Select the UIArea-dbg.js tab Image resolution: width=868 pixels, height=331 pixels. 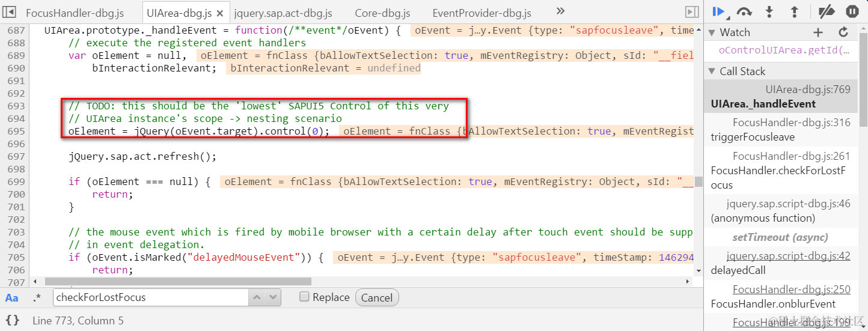click(179, 13)
